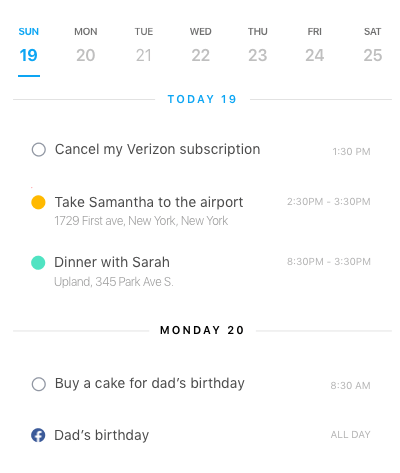Switch to Monday 20

86,46
